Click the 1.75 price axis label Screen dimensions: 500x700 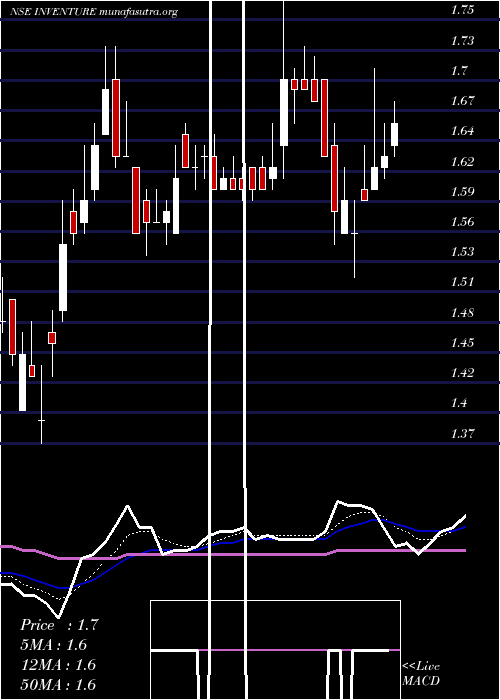pyautogui.click(x=462, y=11)
